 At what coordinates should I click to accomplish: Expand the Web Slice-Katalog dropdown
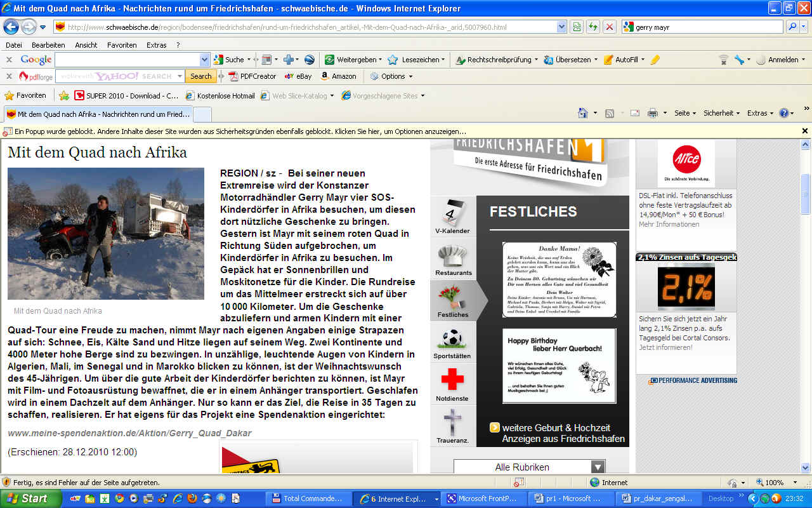click(333, 96)
